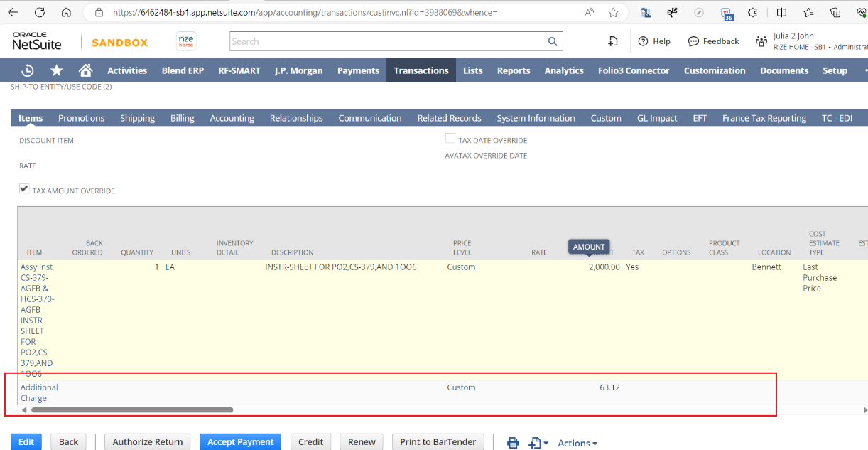The image size is (868, 450).
Task: Click the Help question mark icon
Action: pos(644,42)
